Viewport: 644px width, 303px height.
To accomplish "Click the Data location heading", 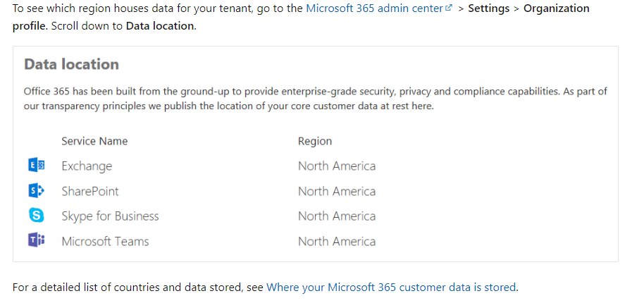I will [71, 64].
